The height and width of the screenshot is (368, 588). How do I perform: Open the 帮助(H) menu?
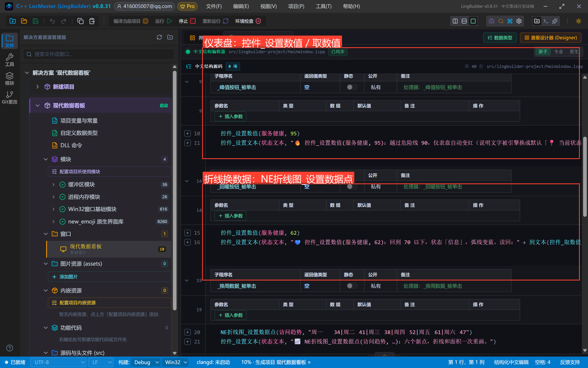click(351, 6)
